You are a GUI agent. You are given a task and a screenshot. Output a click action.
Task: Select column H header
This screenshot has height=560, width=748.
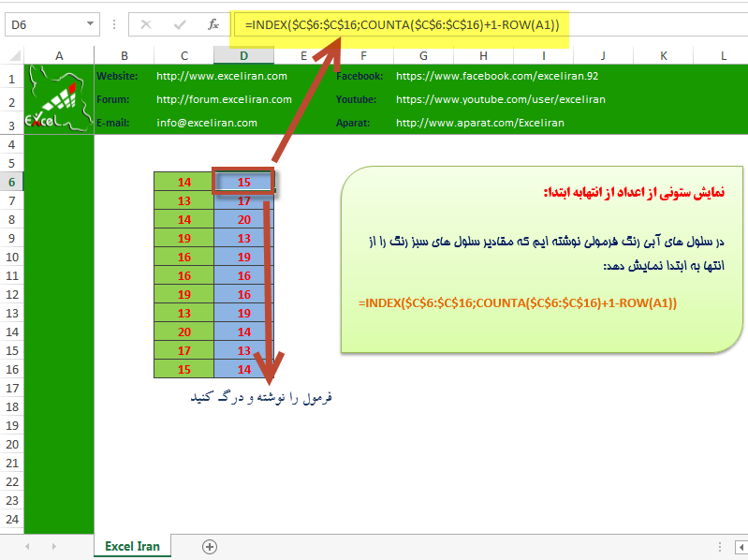point(483,56)
